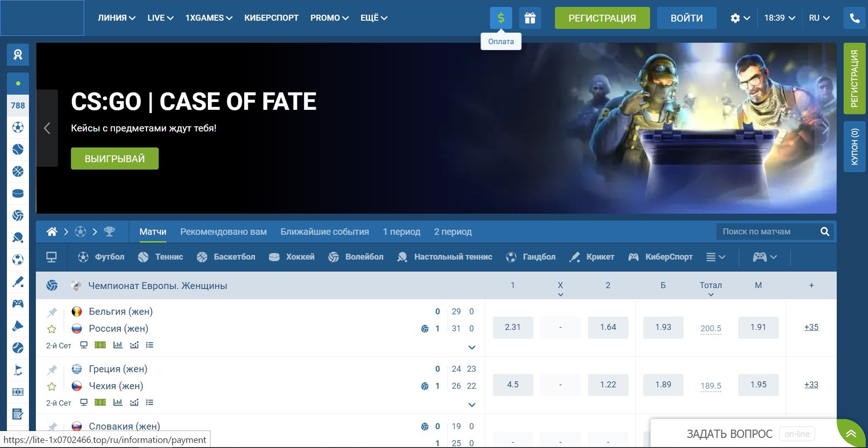Click the home breadcrumb icon
Screen dimensions: 868x448
[x=52, y=232]
